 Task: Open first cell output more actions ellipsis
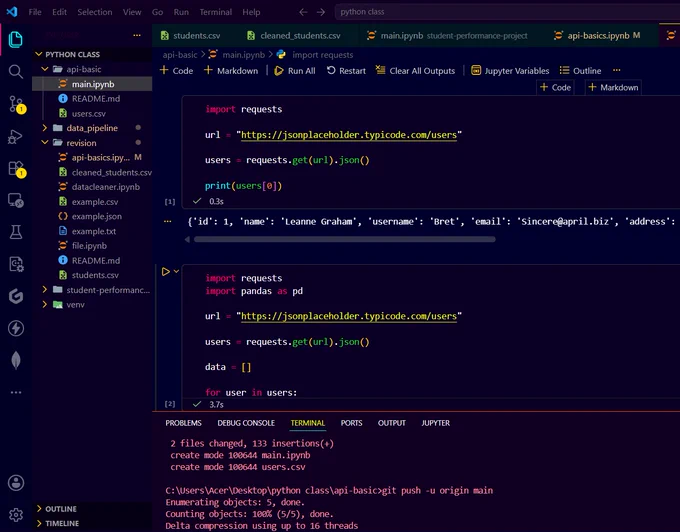(x=167, y=222)
